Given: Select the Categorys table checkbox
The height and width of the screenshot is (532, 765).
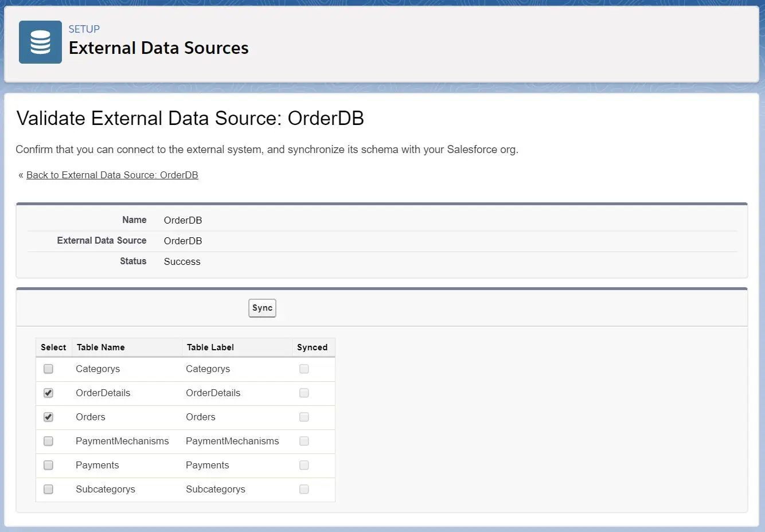Looking at the screenshot, I should coord(48,369).
